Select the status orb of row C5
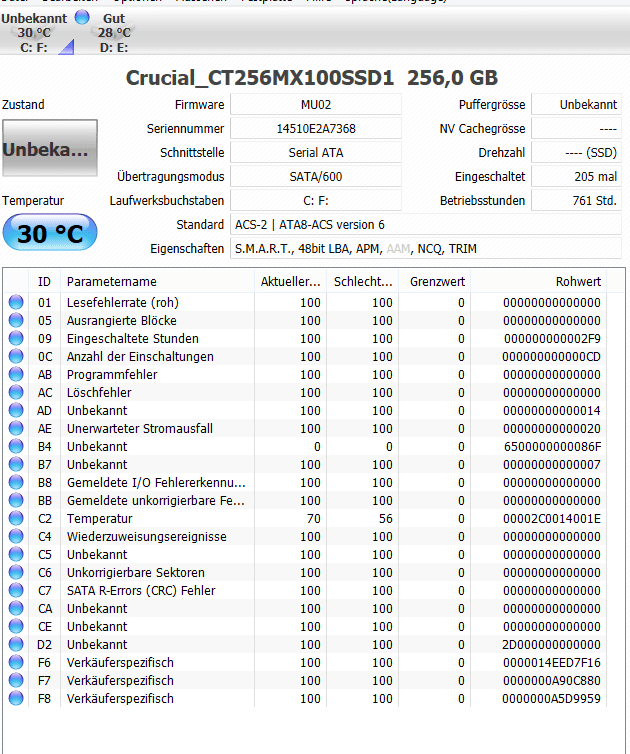Image resolution: width=630 pixels, height=754 pixels. tap(16, 554)
